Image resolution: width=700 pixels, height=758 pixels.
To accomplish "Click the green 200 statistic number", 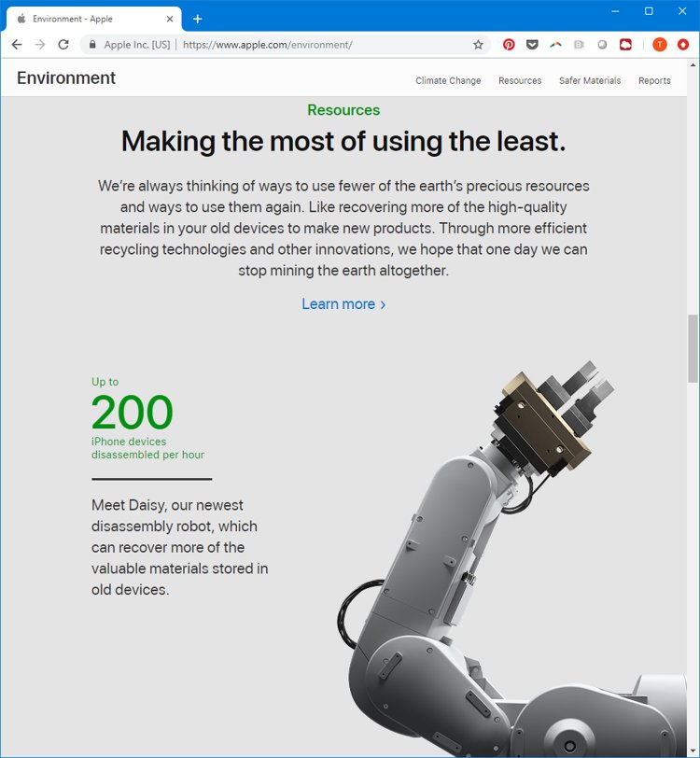I will tap(132, 413).
